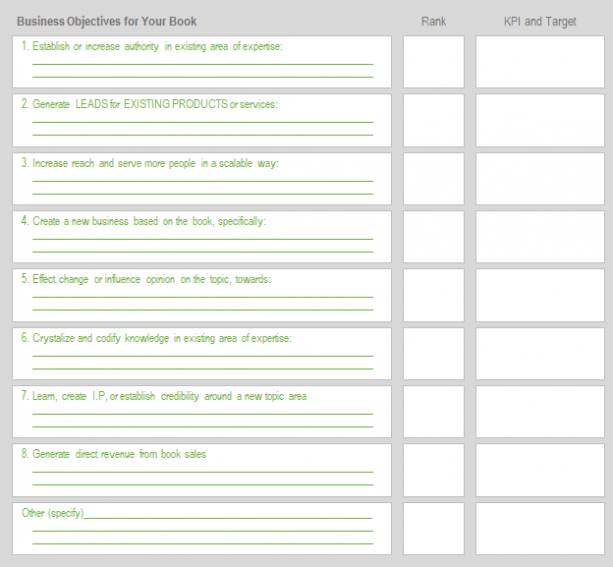Click the 'Establish or increase authority' objective field
613x567 pixels.
(x=202, y=62)
